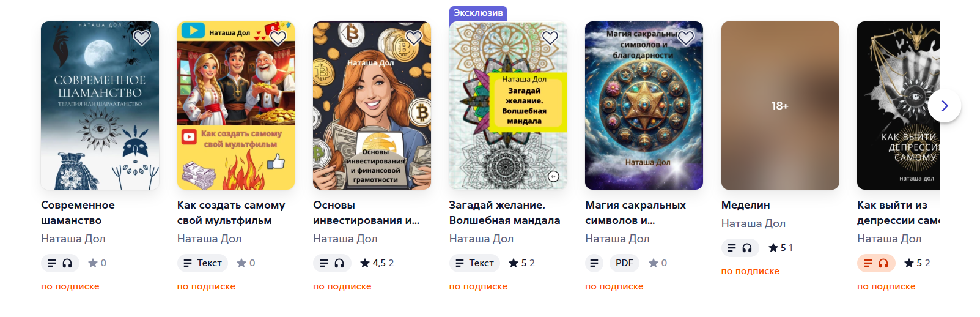Image resolution: width=980 pixels, height=317 pixels.
Task: Click по подписке under Современное шаманство
Action: coord(70,286)
